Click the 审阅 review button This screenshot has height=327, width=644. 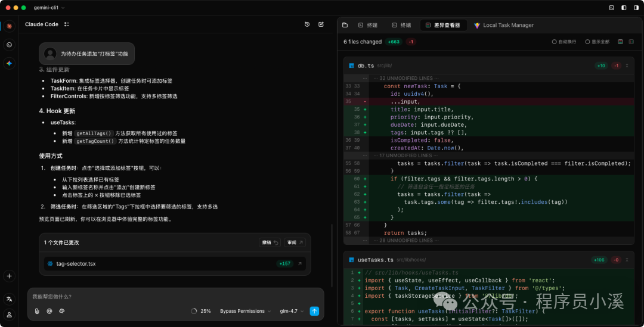coord(295,242)
